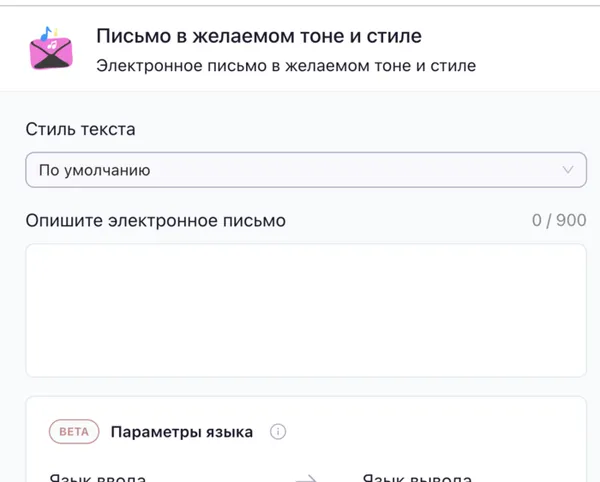Viewport: 600px width, 482px height.
Task: Click the Стиль текста label
Action: tap(80, 129)
